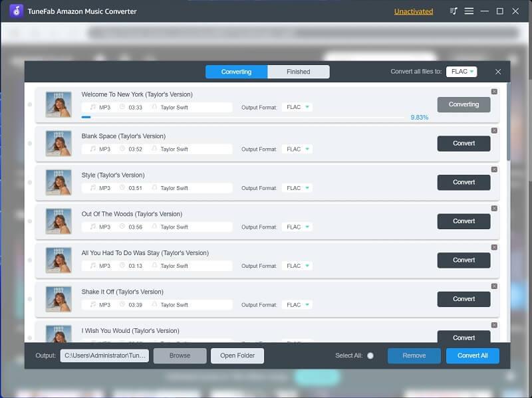This screenshot has height=398, width=532.
Task: Click the Welcome To New York progress bar
Action: pyautogui.click(x=243, y=118)
